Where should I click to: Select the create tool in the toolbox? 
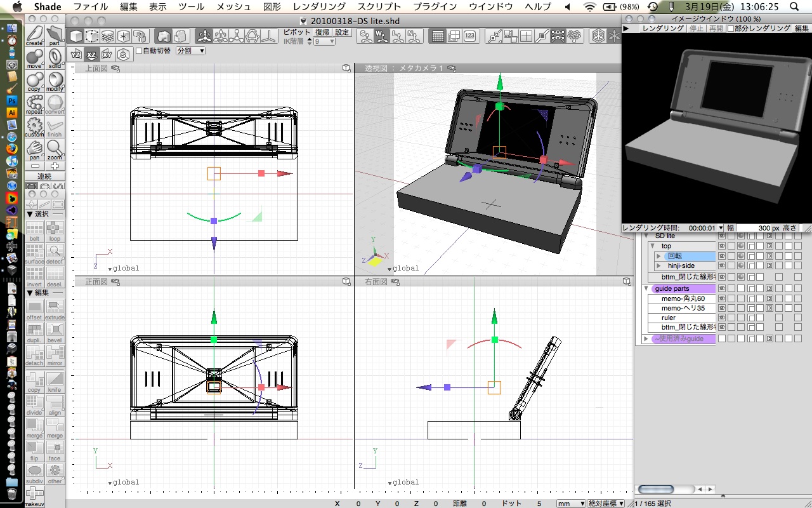pos(35,36)
